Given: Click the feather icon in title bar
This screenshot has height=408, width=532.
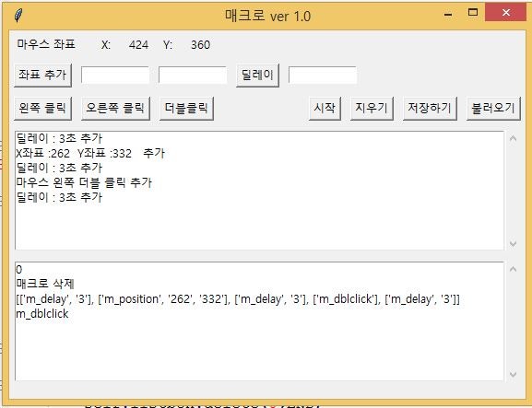Looking at the screenshot, I should pos(18,16).
